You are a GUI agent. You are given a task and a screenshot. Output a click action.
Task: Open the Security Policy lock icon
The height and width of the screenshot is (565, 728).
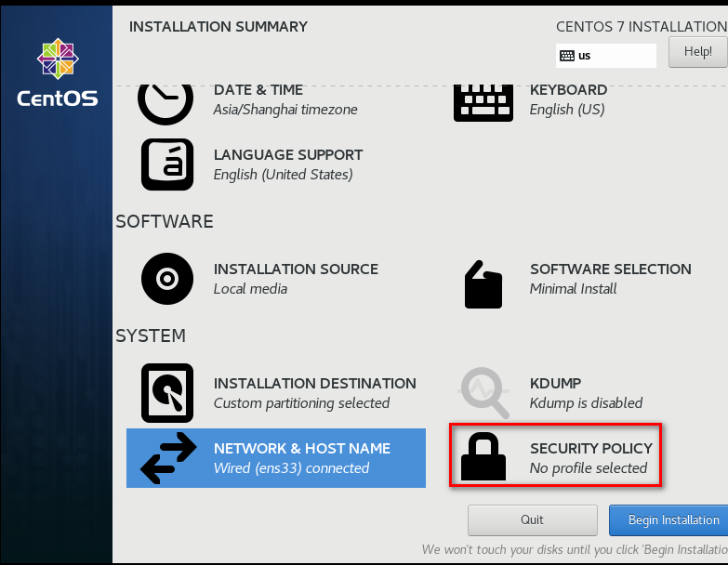point(483,456)
